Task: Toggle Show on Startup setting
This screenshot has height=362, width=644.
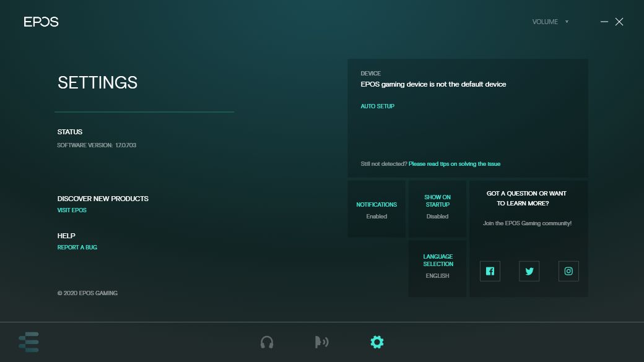Action: pyautogui.click(x=437, y=209)
